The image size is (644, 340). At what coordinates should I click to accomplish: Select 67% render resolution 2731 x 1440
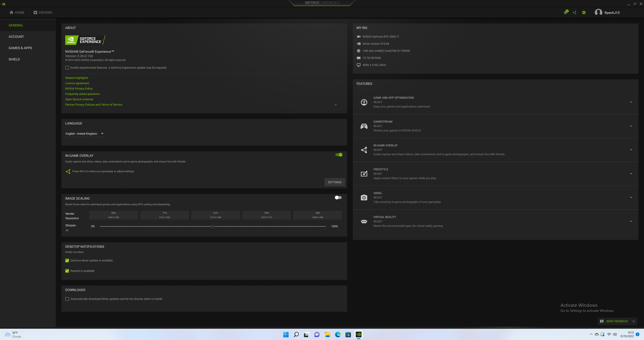tap(216, 215)
